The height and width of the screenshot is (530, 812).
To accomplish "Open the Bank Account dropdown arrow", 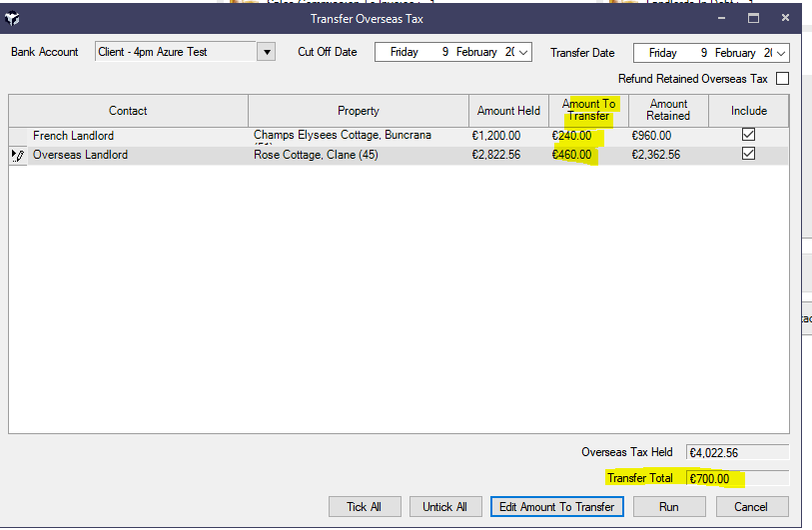I will 266,52.
